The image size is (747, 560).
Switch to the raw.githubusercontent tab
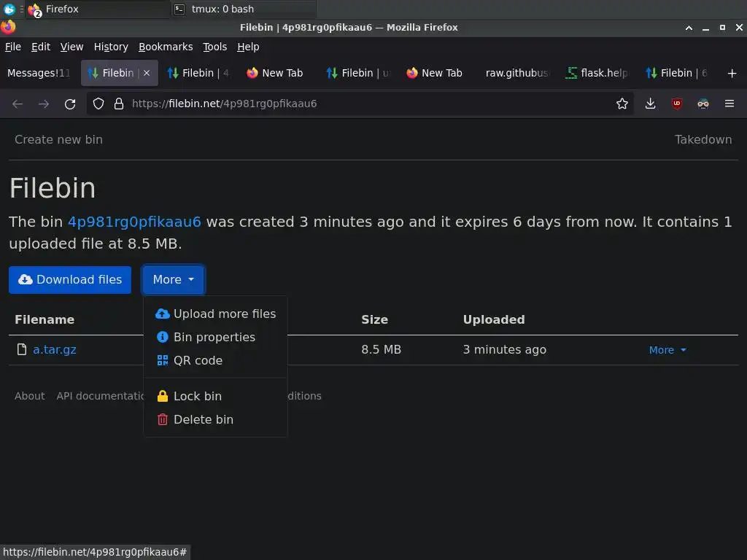click(516, 73)
